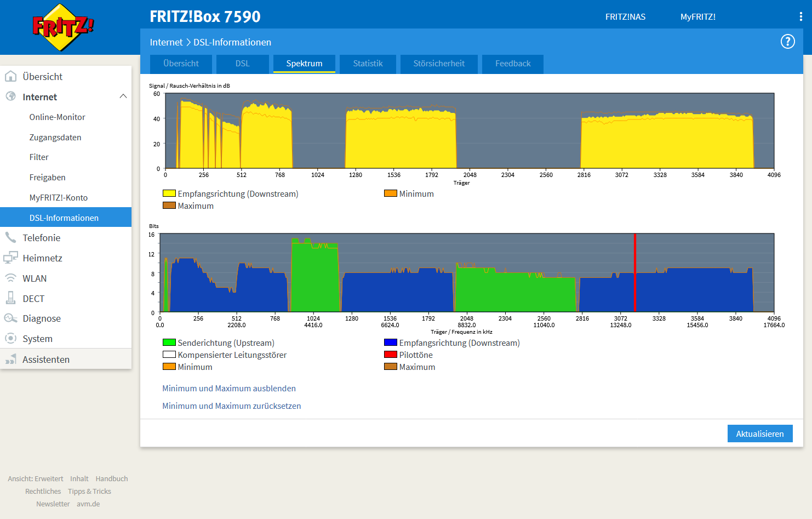This screenshot has width=812, height=519.
Task: Click the Aktualisieren button
Action: [x=760, y=434]
